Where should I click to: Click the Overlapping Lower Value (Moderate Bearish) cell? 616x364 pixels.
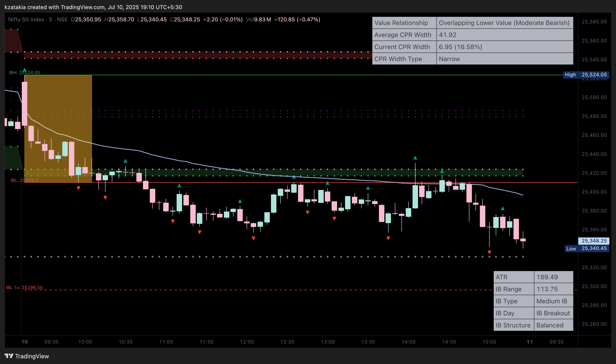(x=505, y=23)
